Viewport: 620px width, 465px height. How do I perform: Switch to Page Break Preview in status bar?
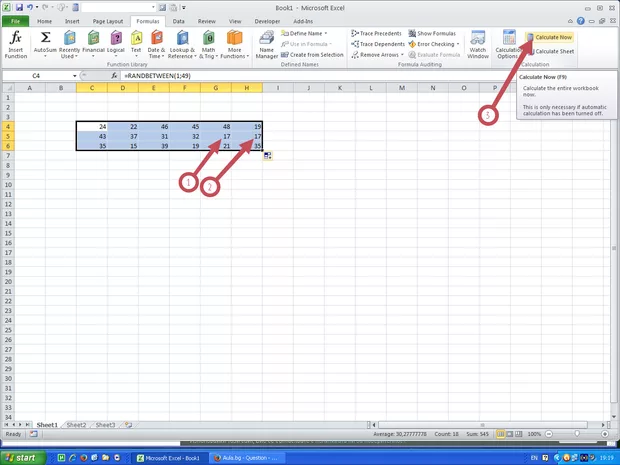coord(519,434)
